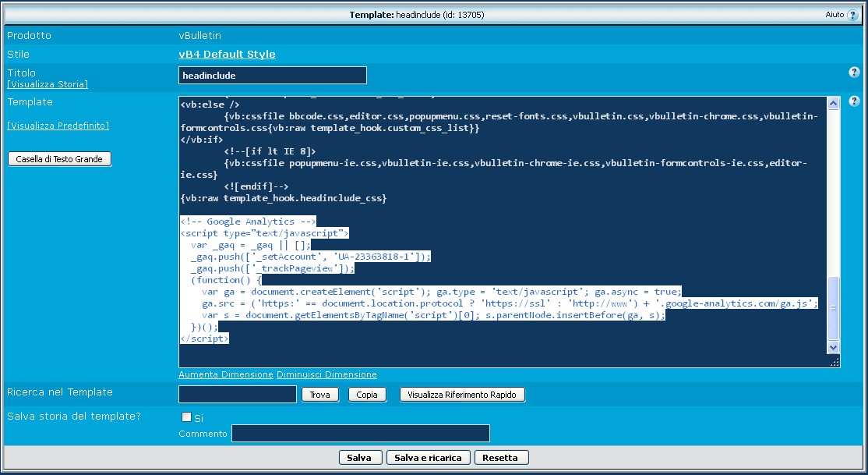Click Aumenta Dimensione to enlarge editor

(x=226, y=375)
